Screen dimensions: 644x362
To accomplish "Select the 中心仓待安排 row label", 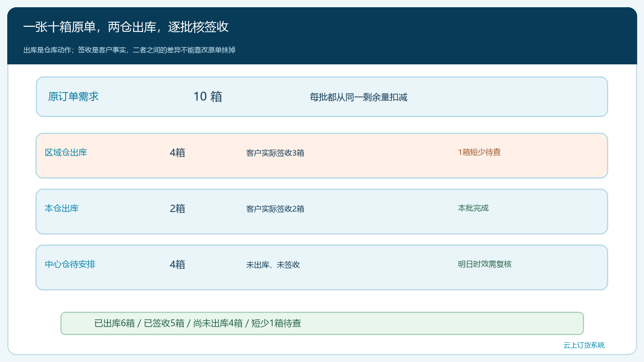I will [70, 264].
